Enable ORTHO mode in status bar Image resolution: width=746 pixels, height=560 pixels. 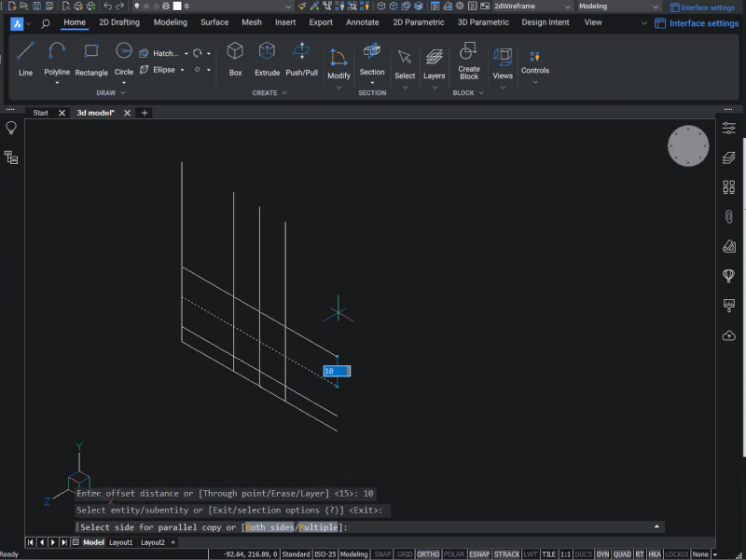pyautogui.click(x=427, y=553)
